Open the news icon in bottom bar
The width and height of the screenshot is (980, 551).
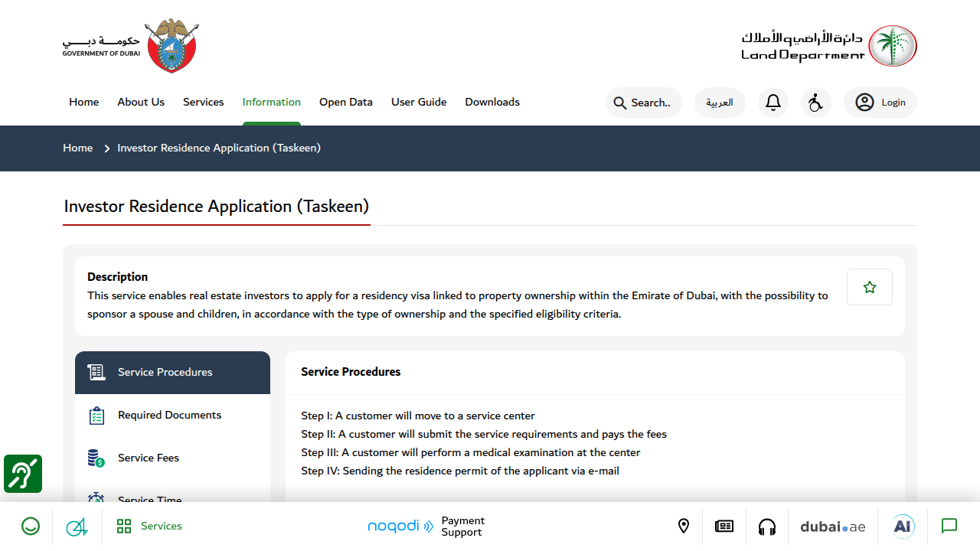(x=724, y=527)
